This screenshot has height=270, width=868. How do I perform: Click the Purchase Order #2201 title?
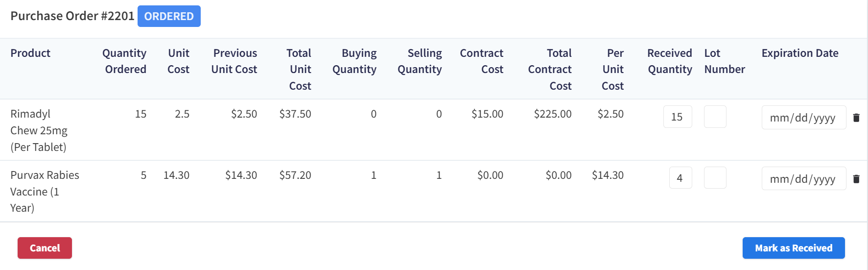pos(72,16)
